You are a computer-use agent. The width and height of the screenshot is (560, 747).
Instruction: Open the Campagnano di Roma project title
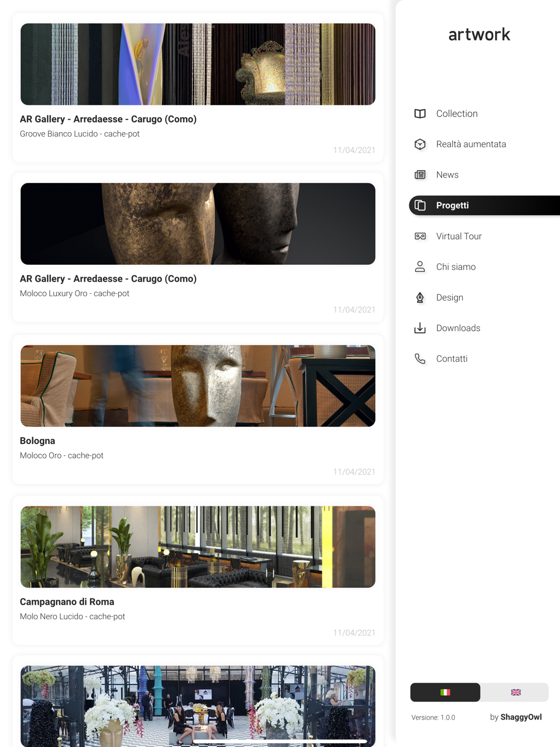[x=67, y=602]
